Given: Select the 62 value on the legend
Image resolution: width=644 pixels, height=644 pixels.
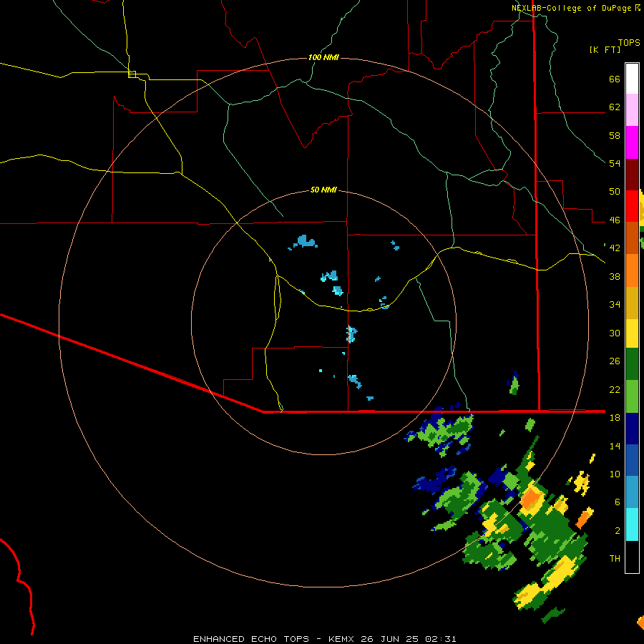Looking at the screenshot, I should click(615, 107).
